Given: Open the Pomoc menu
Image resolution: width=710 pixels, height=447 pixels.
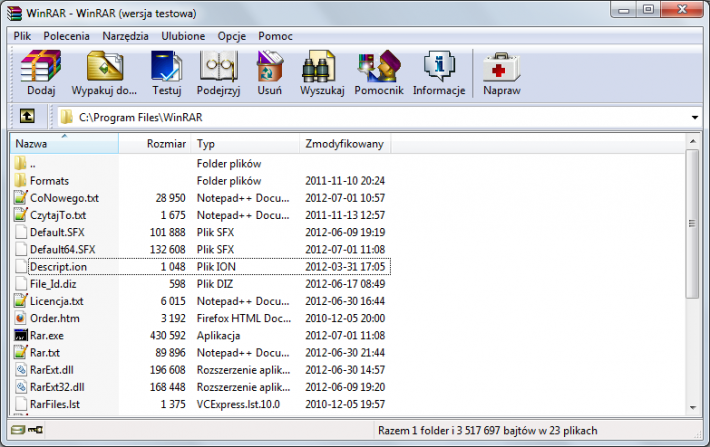Looking at the screenshot, I should (x=275, y=36).
